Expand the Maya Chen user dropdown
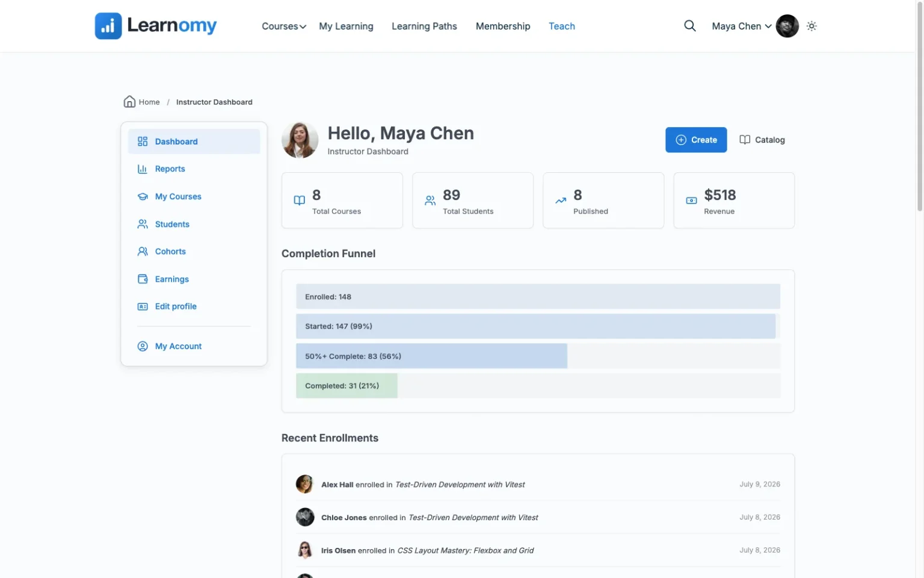 (742, 26)
